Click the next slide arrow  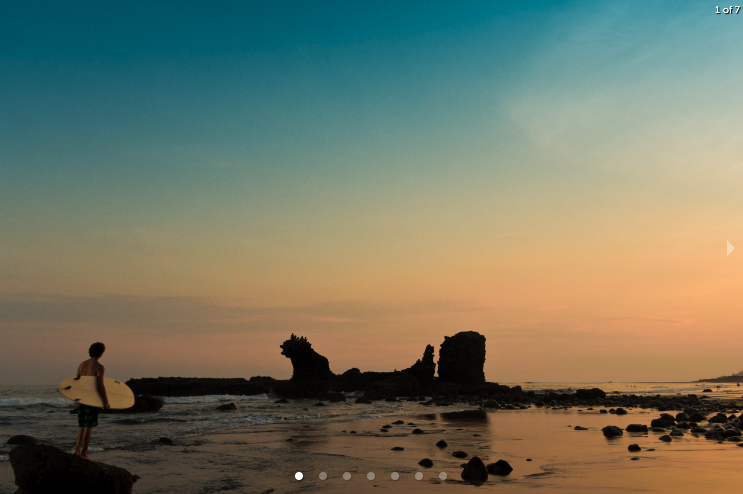[x=730, y=248]
